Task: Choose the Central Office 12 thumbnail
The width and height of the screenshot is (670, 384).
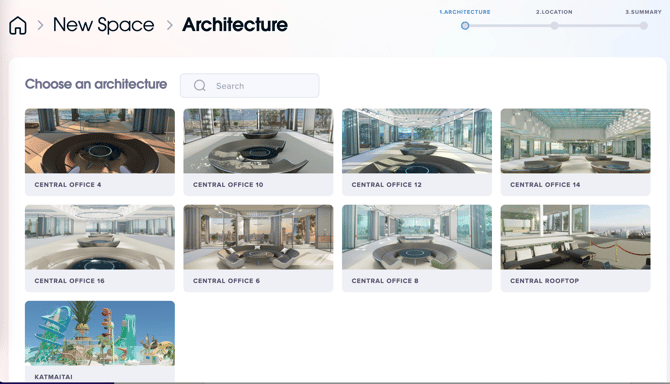Action: (x=417, y=141)
